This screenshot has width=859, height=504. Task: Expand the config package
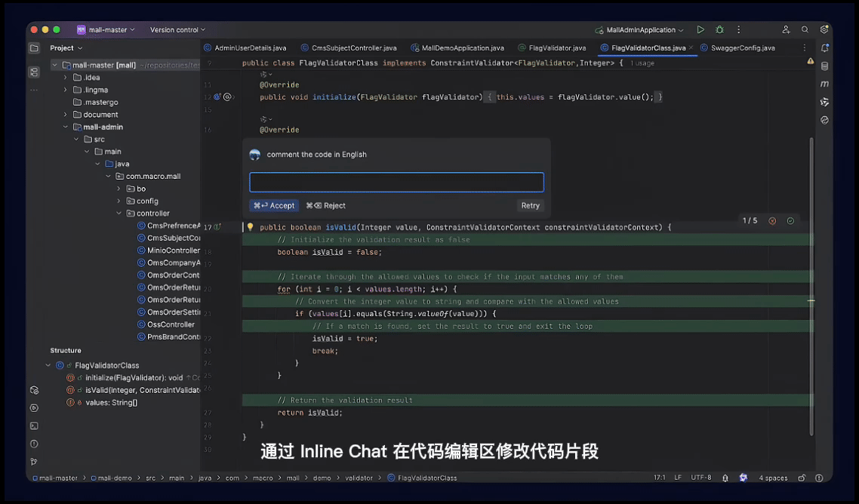[x=119, y=201]
